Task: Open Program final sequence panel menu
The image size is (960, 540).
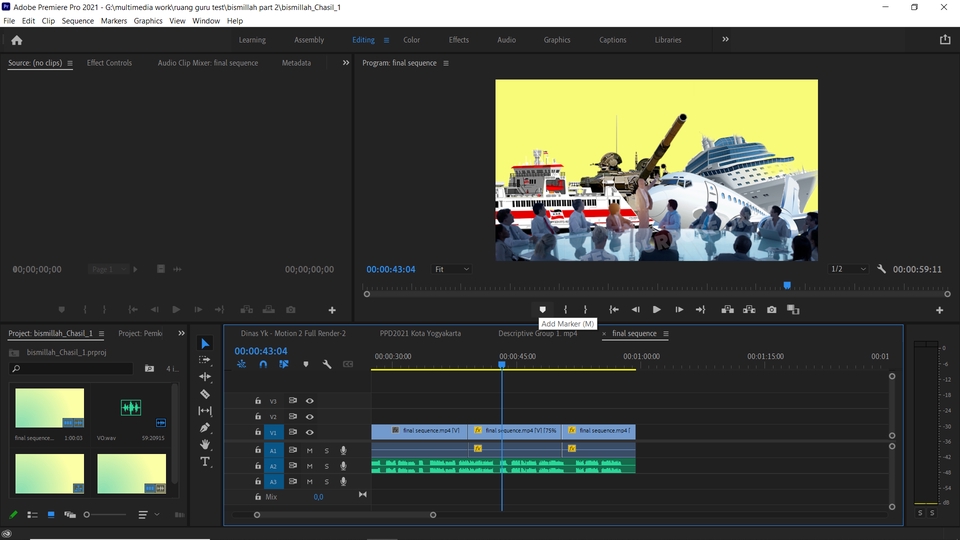Action: pos(446,63)
